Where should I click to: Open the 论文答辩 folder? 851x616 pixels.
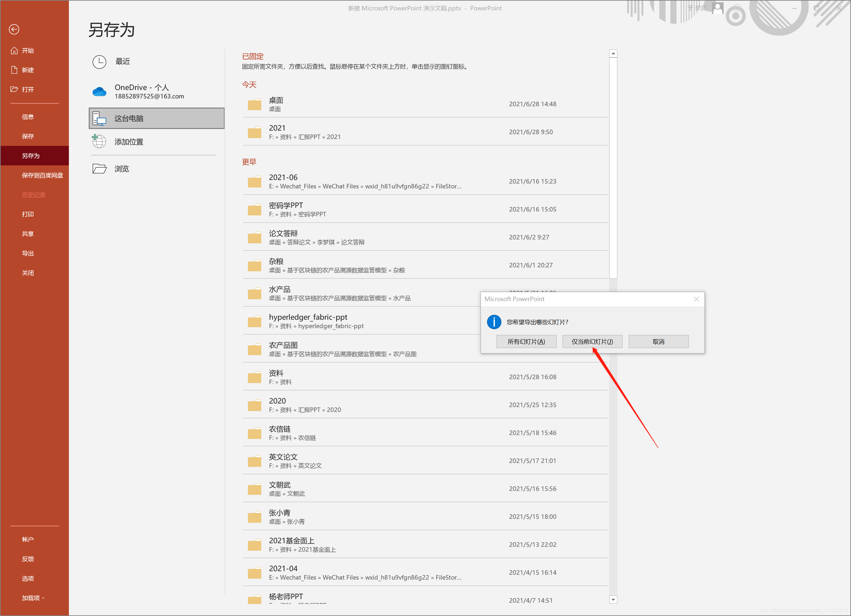(426, 237)
